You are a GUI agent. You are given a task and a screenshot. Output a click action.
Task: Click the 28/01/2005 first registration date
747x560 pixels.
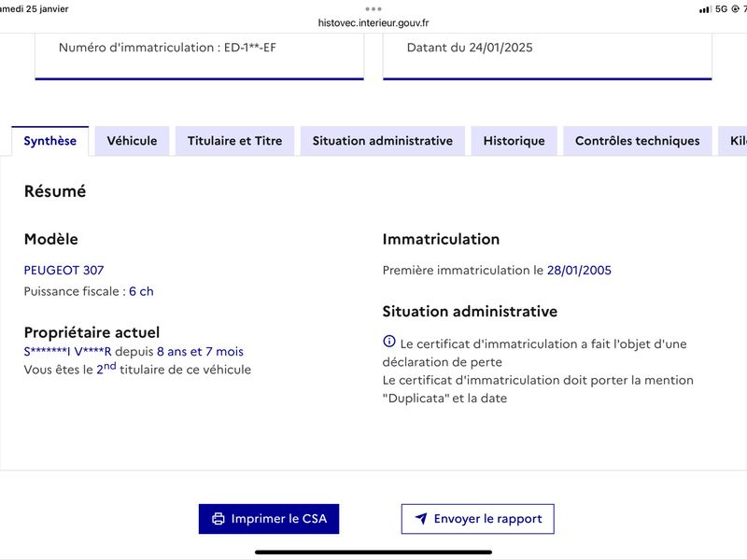[x=579, y=270]
